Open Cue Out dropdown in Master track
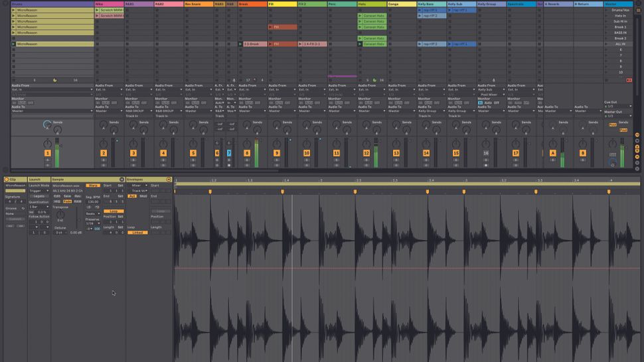 (x=617, y=106)
